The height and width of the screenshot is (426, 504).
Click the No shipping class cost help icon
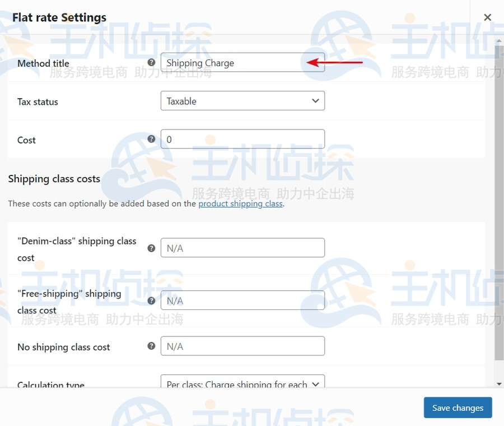(151, 346)
